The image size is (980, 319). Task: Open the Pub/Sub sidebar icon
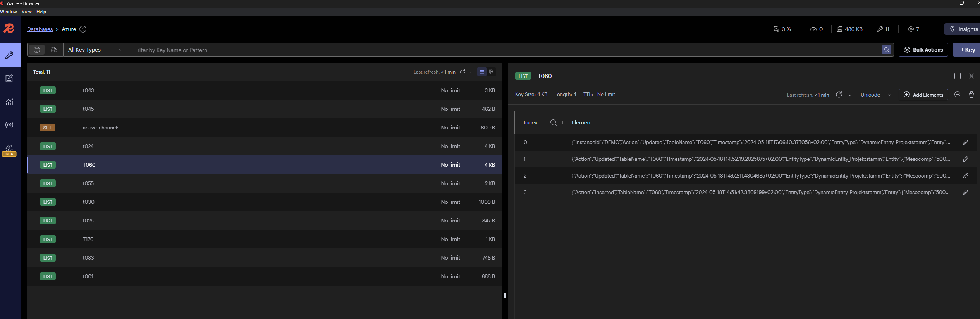click(9, 125)
